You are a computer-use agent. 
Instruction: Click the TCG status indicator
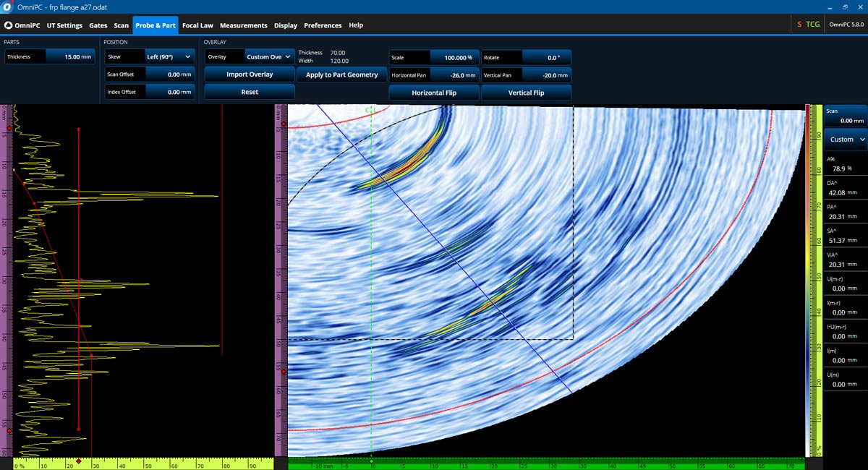tap(813, 25)
